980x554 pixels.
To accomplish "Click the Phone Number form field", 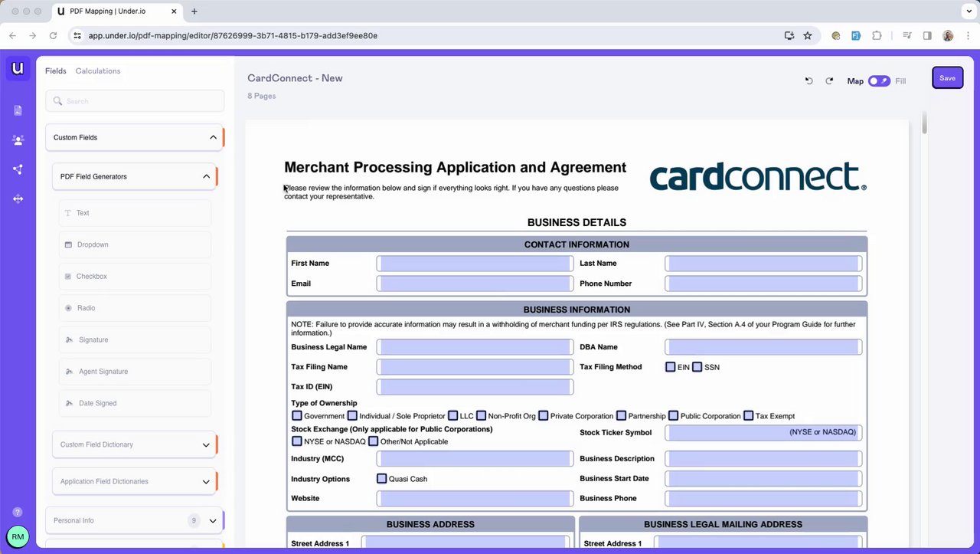I will 763,284.
